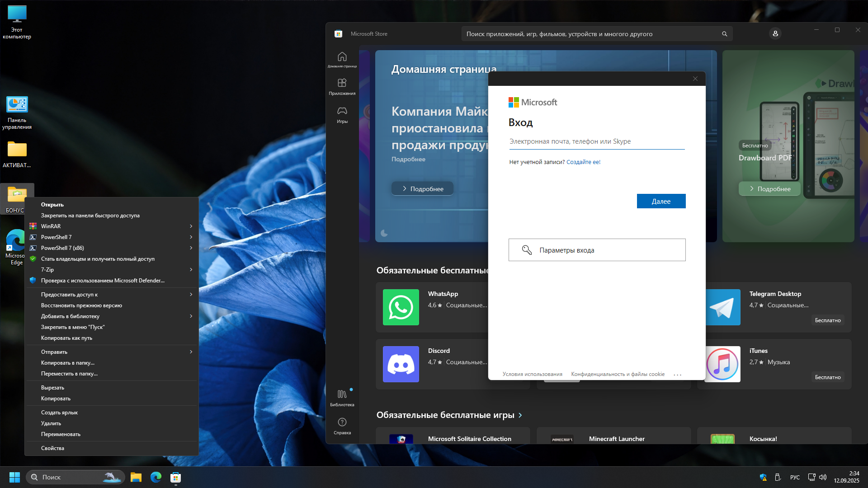Click the Microsoft Store logo icon

[x=338, y=34]
